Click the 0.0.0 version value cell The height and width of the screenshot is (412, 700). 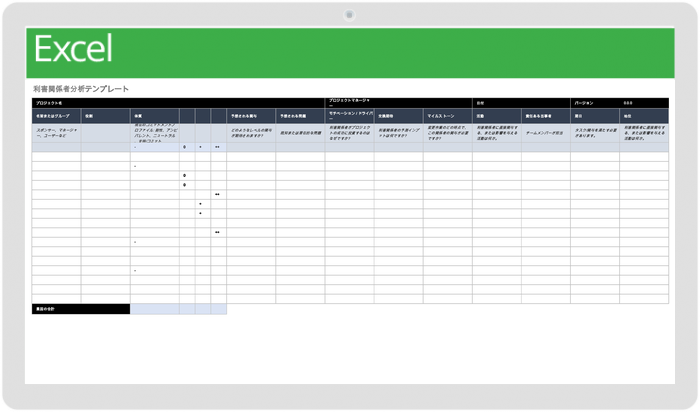tap(644, 103)
